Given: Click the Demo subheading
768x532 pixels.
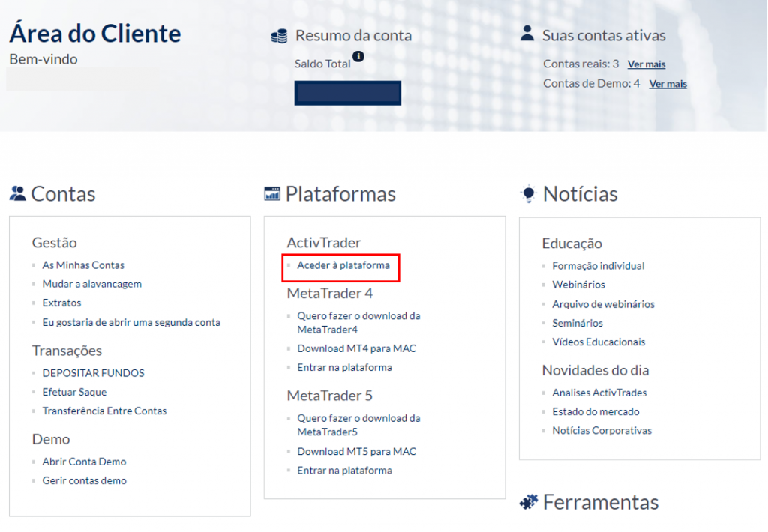Looking at the screenshot, I should click(51, 439).
